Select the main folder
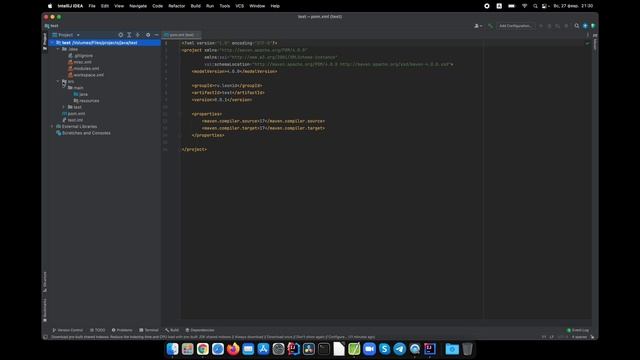The height and width of the screenshot is (360, 640). pyautogui.click(x=76, y=88)
